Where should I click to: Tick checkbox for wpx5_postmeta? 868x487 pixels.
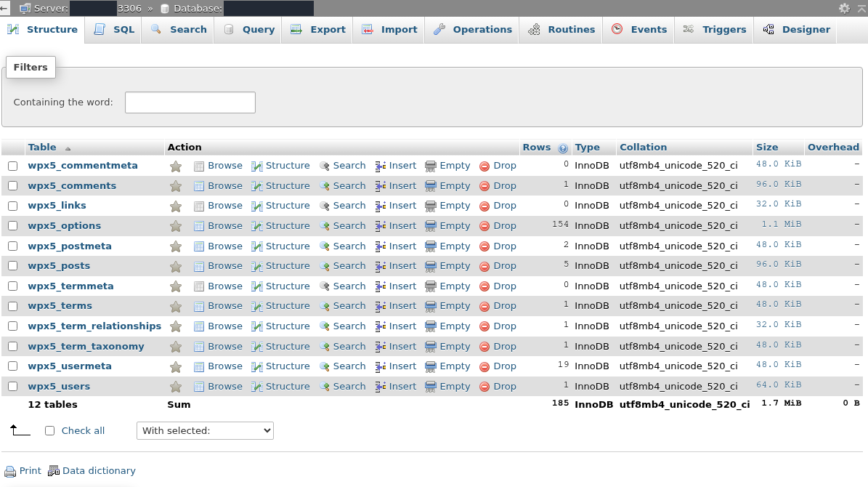(13, 246)
